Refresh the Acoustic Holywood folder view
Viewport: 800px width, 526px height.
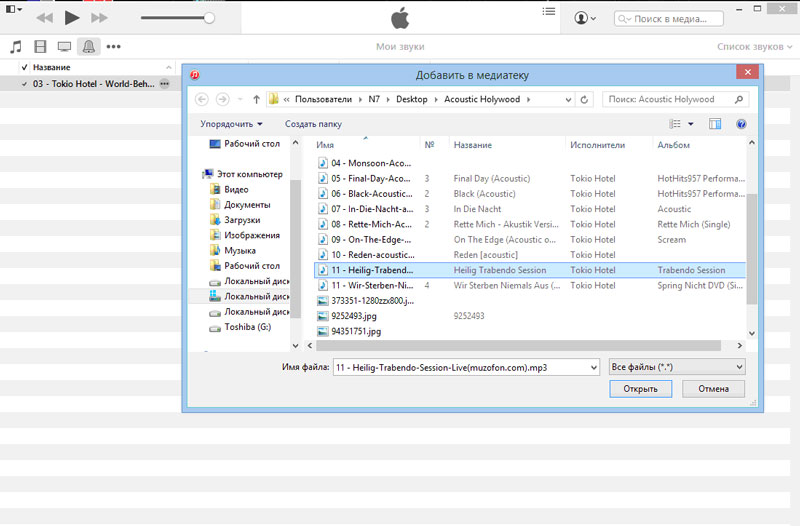(584, 100)
